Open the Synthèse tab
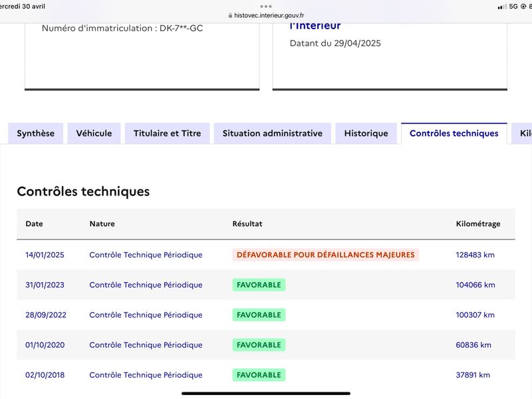 tap(36, 134)
